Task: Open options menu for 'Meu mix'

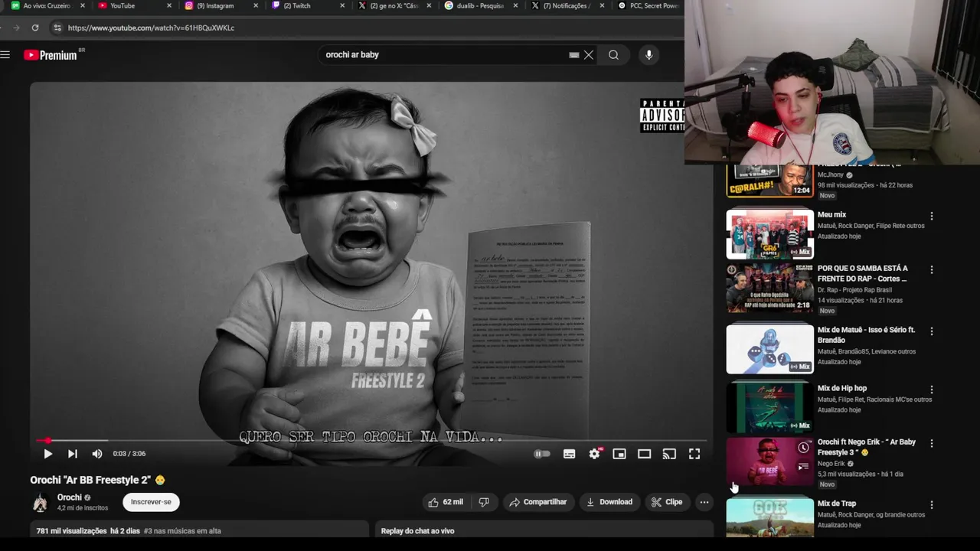Action: click(x=932, y=217)
